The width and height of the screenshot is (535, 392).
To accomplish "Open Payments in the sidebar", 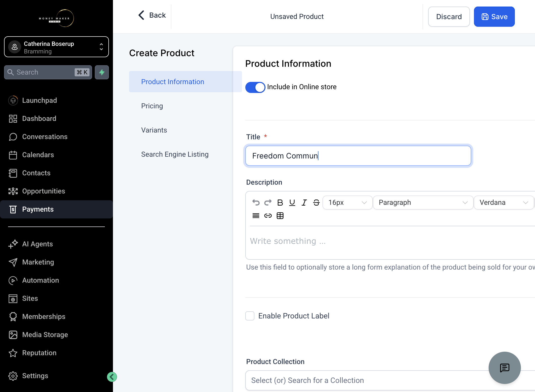I will pos(56,209).
